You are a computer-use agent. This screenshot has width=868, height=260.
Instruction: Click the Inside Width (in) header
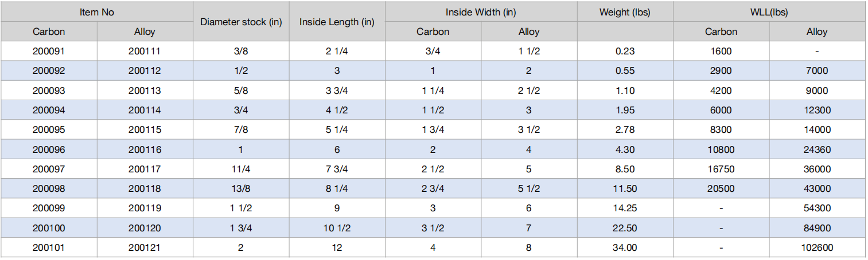(481, 12)
